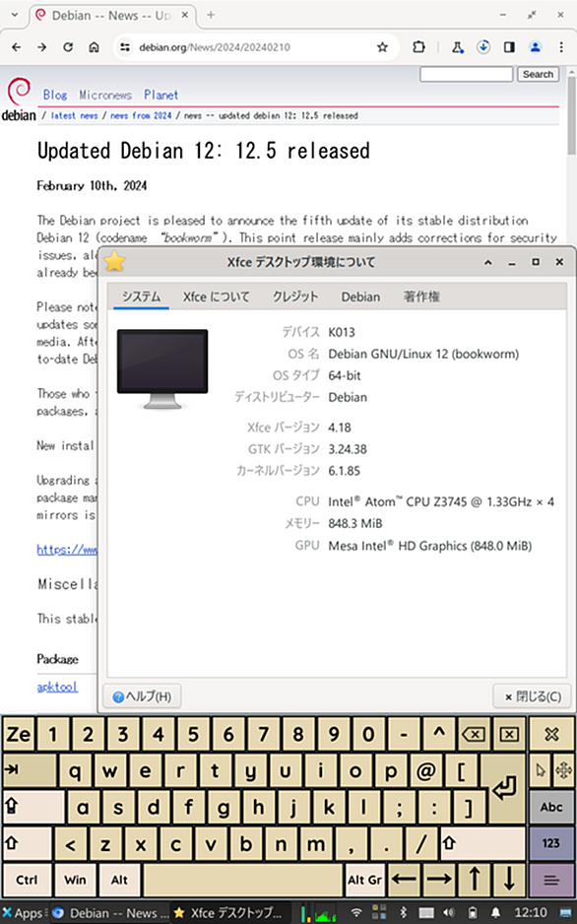Tap the Tab key on on-screen keyboard

pos(29,770)
